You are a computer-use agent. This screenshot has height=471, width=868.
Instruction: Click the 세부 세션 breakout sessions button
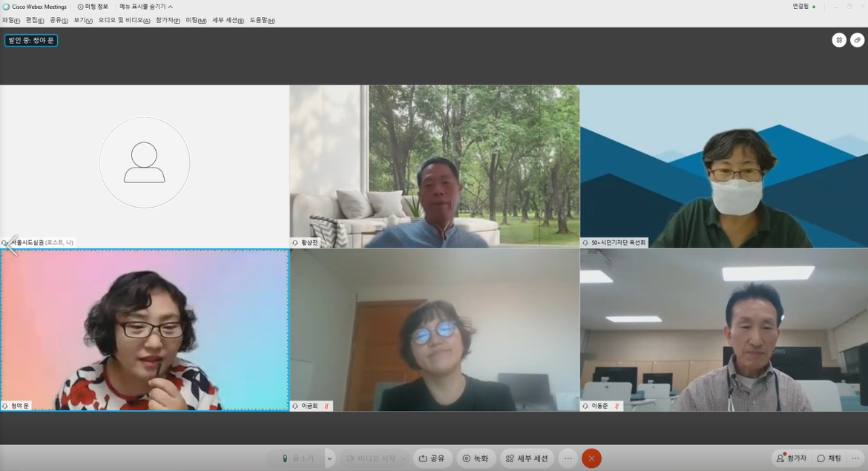click(x=527, y=458)
